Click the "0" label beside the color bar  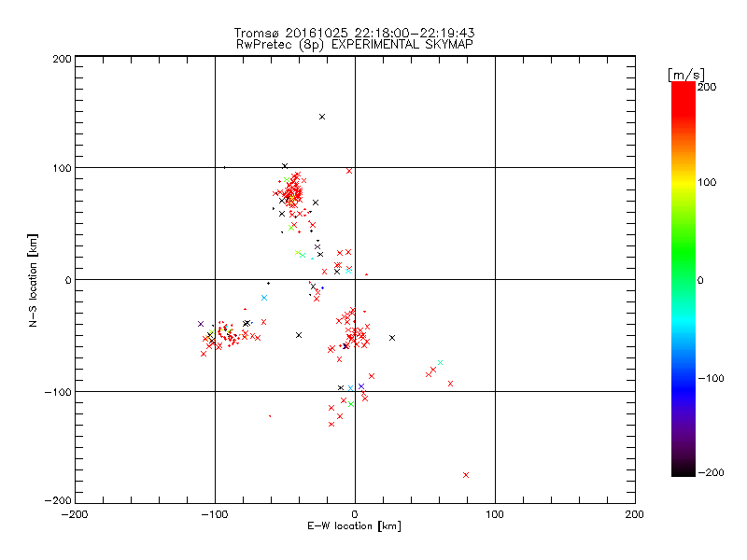coord(700,281)
